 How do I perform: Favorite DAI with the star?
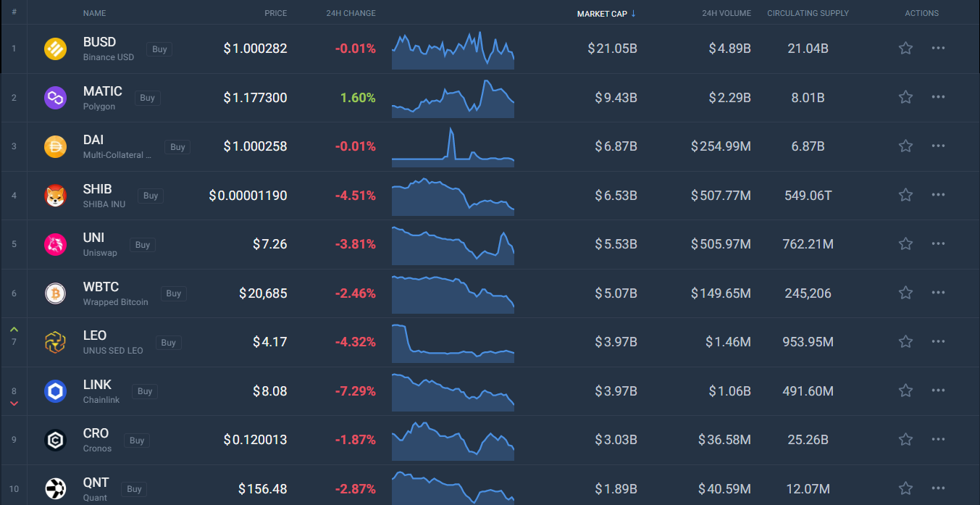pos(905,146)
